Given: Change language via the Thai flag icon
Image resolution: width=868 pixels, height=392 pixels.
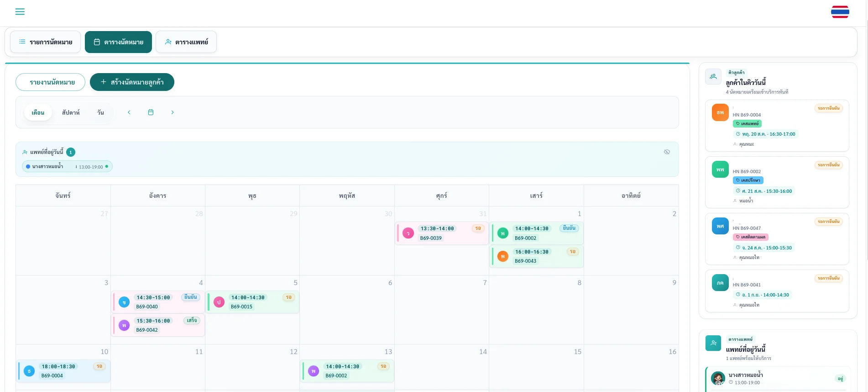Looking at the screenshot, I should pos(840,12).
